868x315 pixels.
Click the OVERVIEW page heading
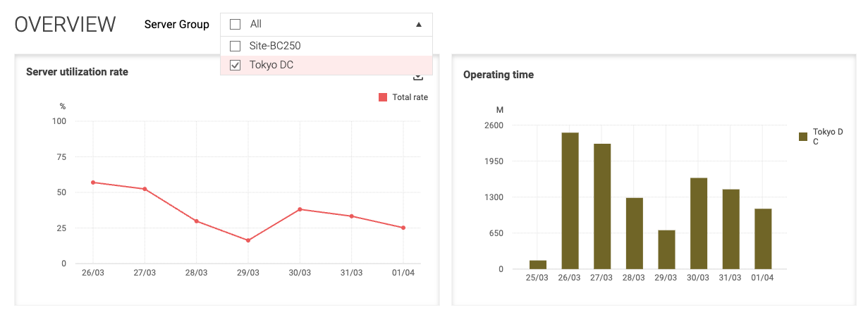click(x=65, y=25)
